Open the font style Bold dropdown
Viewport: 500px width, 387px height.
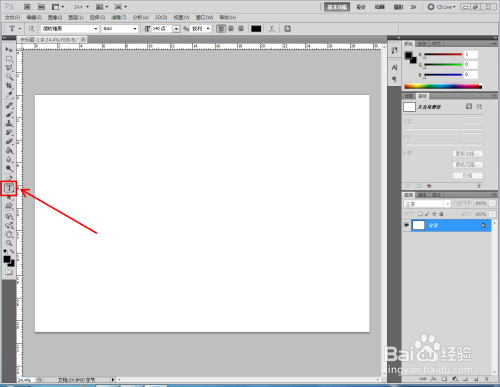point(120,29)
